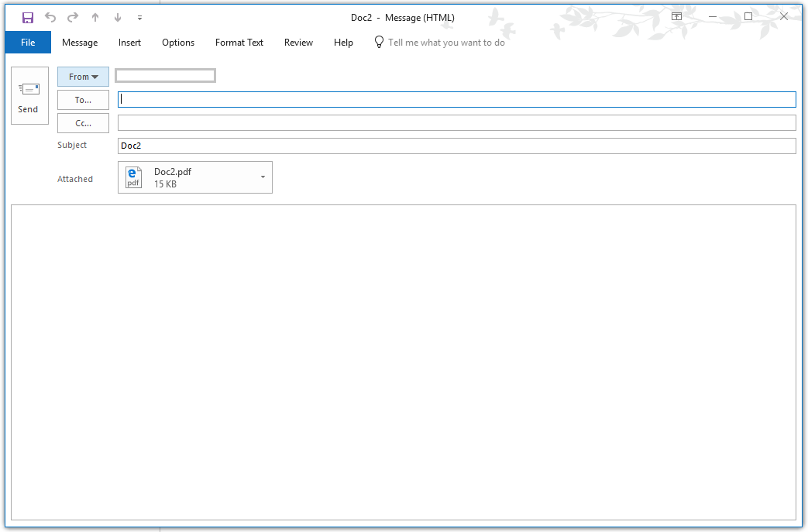
Task: Switch to the Message ribbon tab
Action: tap(80, 43)
